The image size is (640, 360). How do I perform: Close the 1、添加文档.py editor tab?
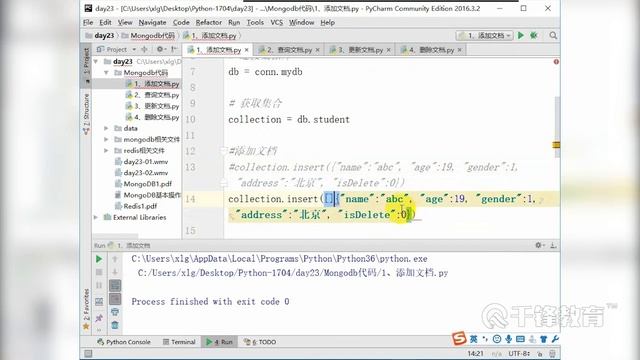[x=247, y=50]
